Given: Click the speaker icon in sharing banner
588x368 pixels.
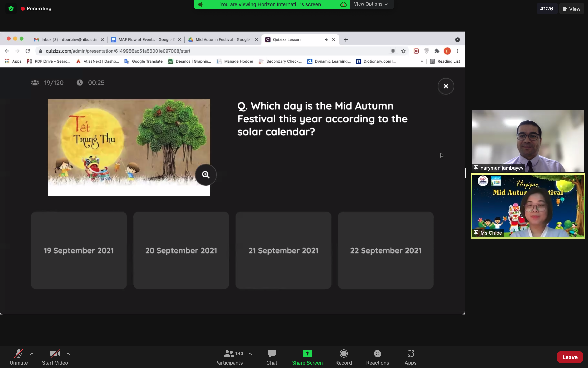Looking at the screenshot, I should pos(201,4).
